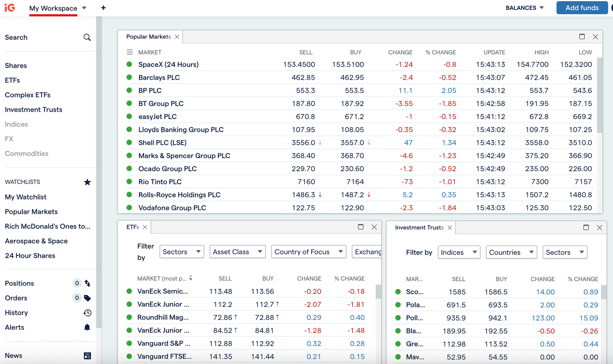Expand the BALANCES dropdown
Image resolution: width=613 pixels, height=364 pixels.
pyautogui.click(x=524, y=8)
